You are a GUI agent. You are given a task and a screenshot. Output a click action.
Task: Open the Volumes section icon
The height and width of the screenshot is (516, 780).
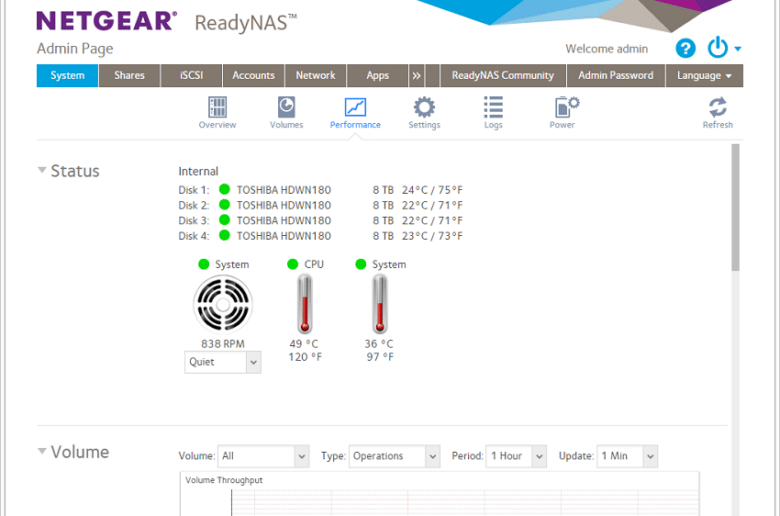click(286, 112)
